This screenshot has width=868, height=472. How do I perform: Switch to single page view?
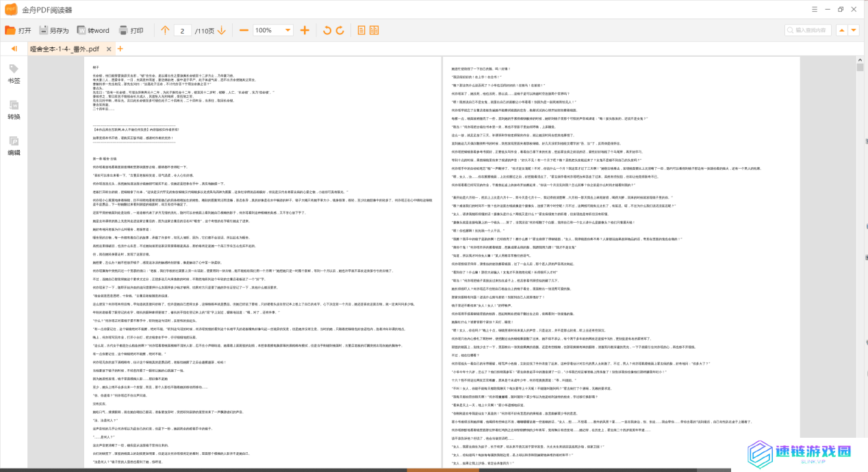point(362,30)
